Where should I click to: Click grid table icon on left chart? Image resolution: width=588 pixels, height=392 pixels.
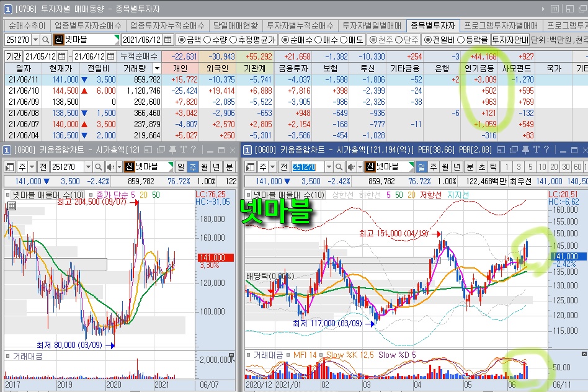tap(12, 205)
